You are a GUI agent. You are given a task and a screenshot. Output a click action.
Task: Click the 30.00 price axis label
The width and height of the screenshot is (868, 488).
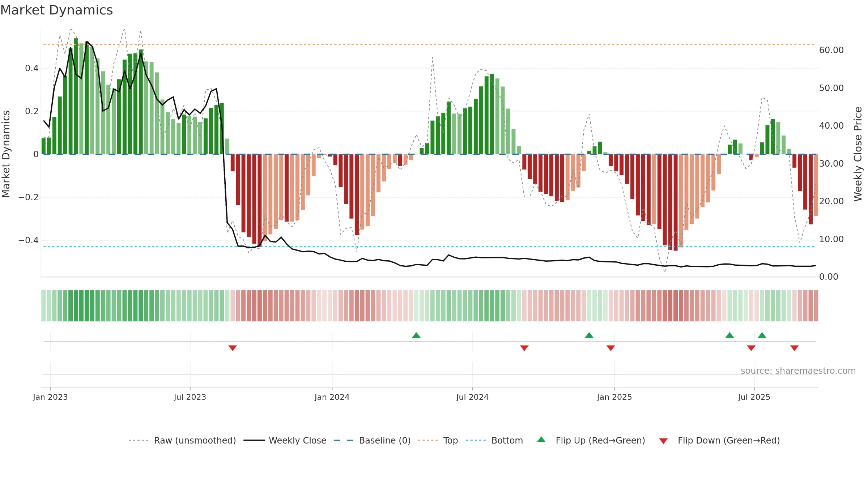(831, 164)
